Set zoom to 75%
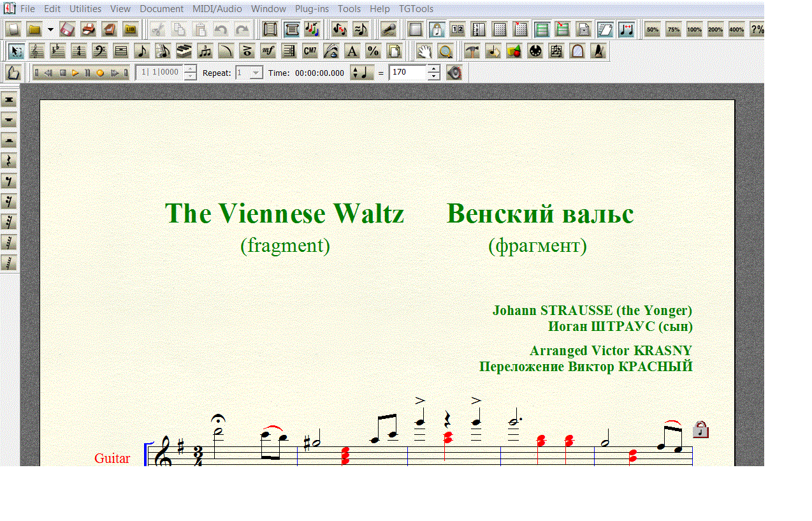 [674, 29]
